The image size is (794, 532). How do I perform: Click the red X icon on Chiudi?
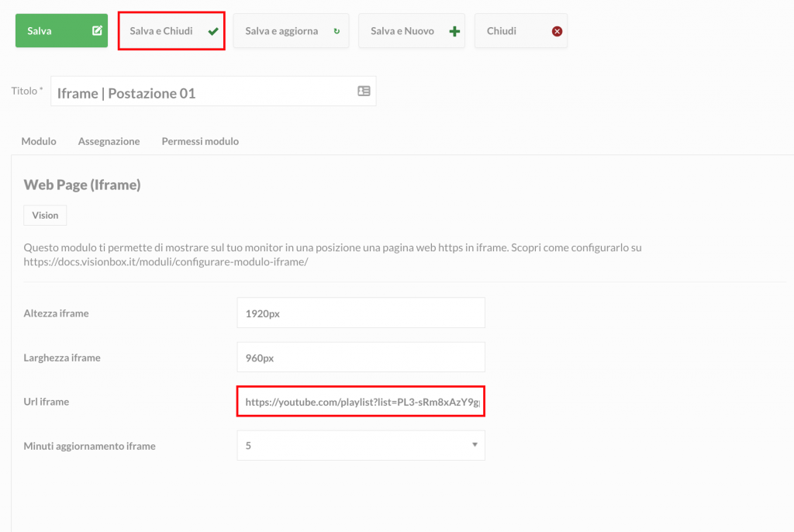click(557, 32)
